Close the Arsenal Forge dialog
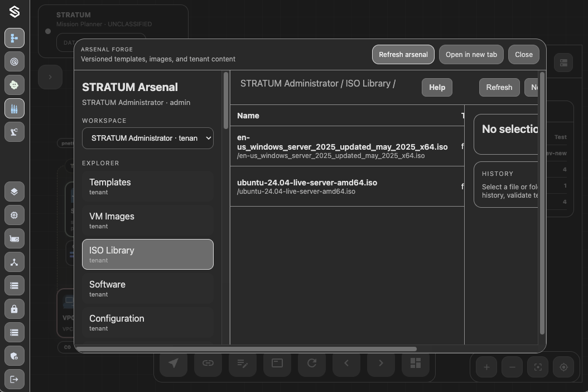The height and width of the screenshot is (392, 588). 524,55
